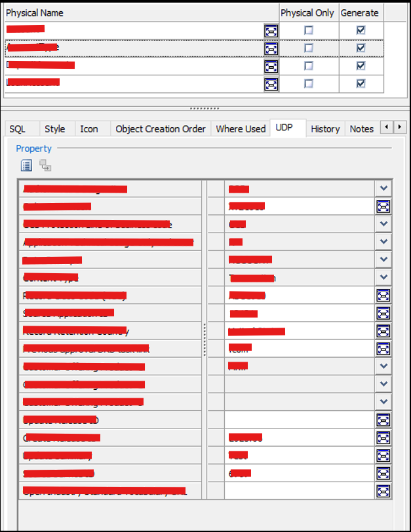The image size is (411, 532).
Task: Click the empty value field of fourteenth UDP row
Action: point(300,420)
